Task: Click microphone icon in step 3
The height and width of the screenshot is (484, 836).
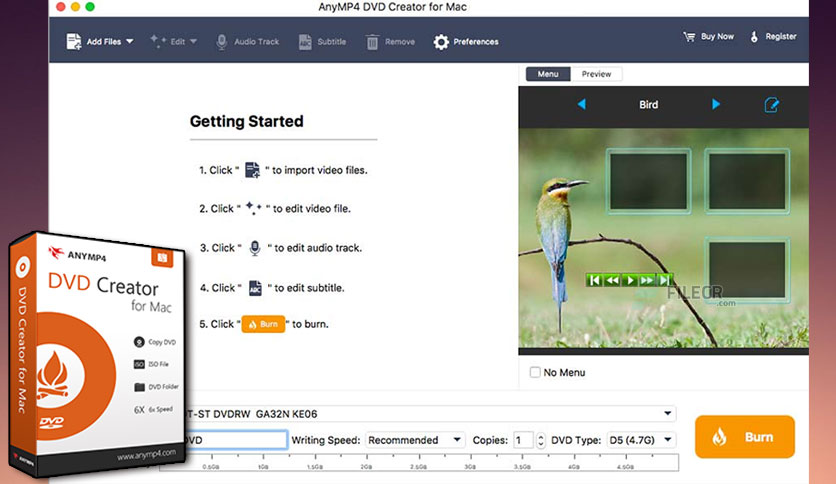Action: tap(255, 248)
